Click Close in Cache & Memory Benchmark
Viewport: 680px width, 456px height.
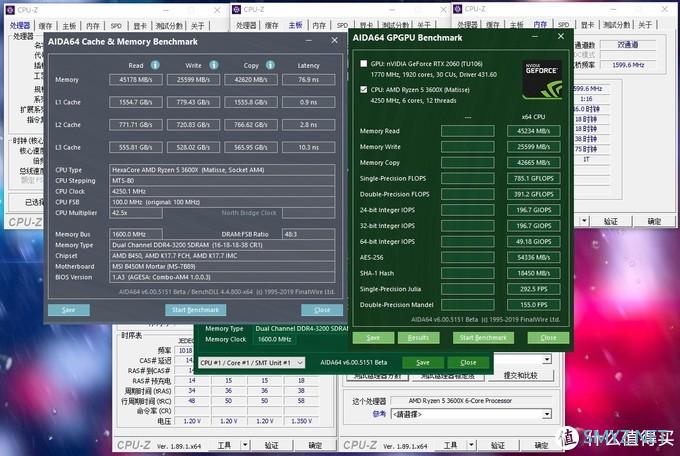(x=322, y=310)
